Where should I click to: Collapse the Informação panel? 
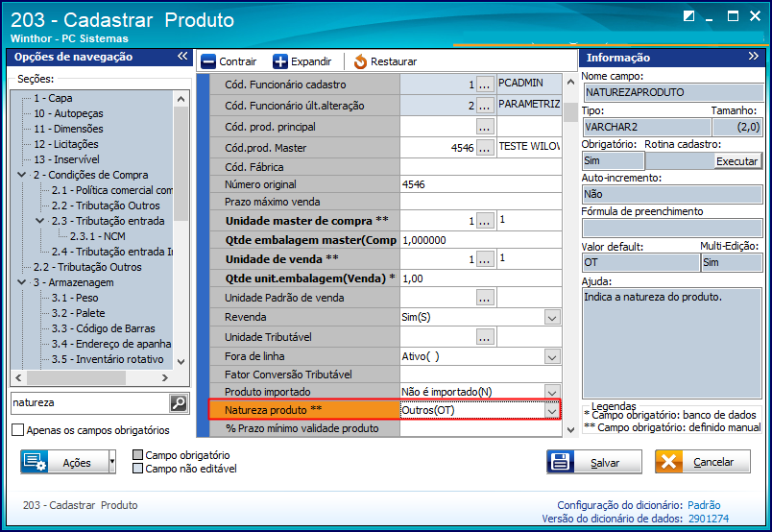(x=754, y=56)
